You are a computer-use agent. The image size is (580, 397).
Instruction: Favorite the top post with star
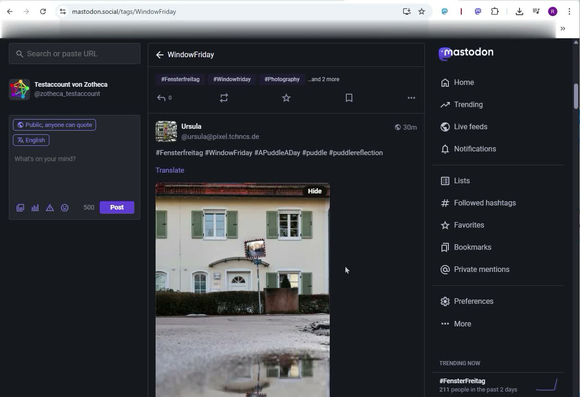click(286, 98)
